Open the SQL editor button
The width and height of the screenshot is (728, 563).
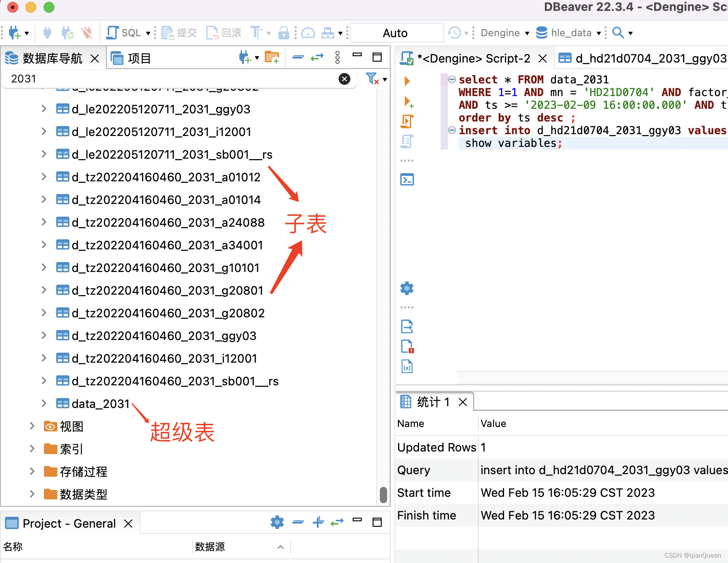point(123,33)
